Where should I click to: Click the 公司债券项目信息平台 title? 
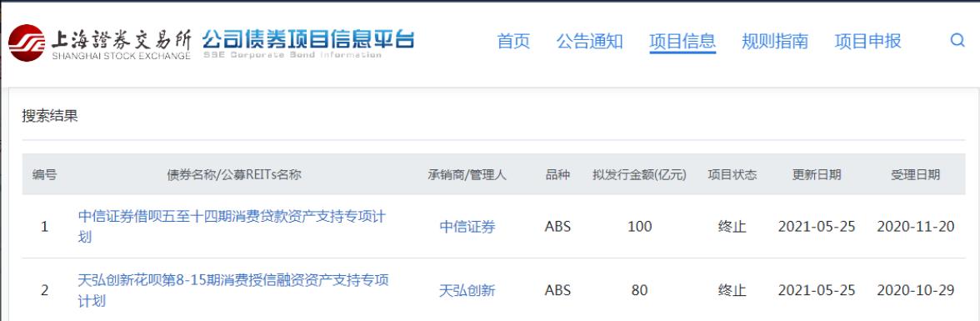tap(307, 39)
